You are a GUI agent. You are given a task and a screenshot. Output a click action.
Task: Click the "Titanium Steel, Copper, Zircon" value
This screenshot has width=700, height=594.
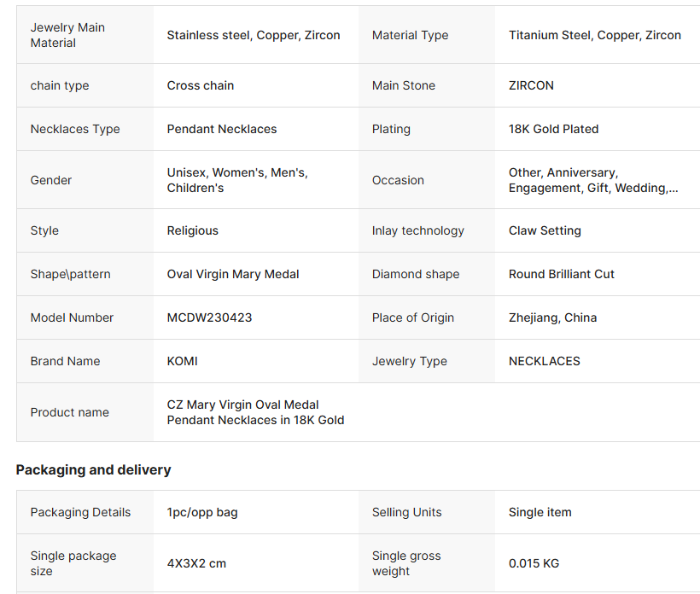coord(594,35)
